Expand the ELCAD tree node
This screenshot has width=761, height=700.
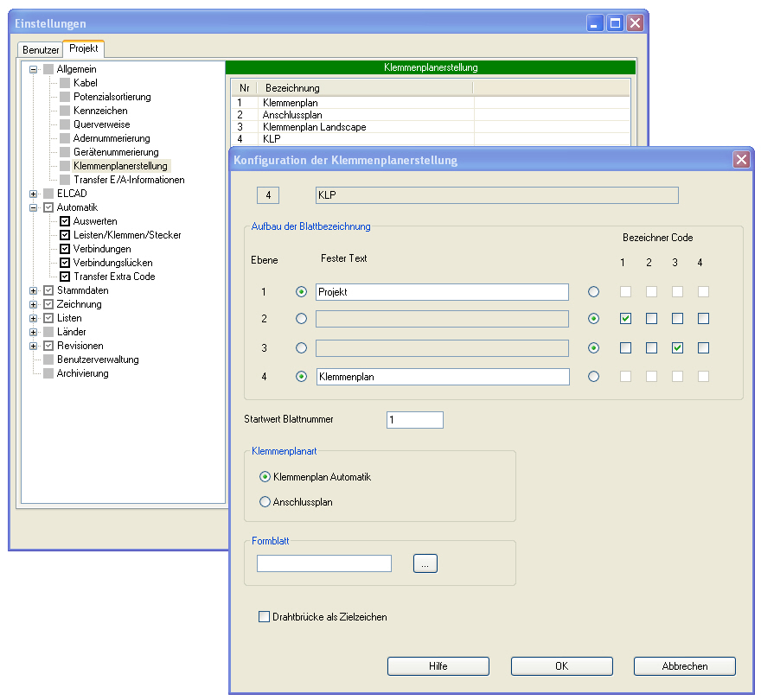33,194
